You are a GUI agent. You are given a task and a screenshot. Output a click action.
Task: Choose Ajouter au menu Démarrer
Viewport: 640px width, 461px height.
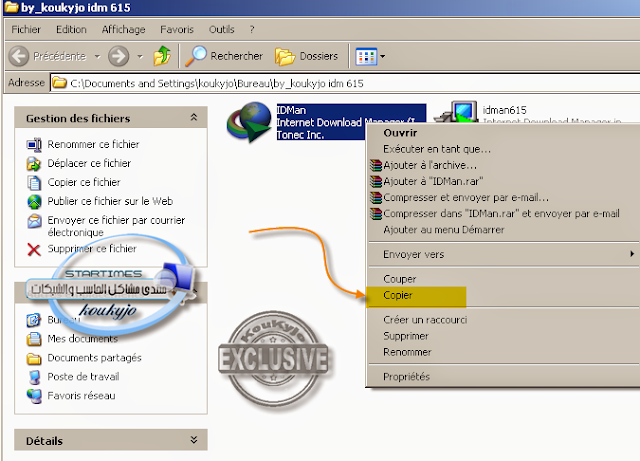504,230
